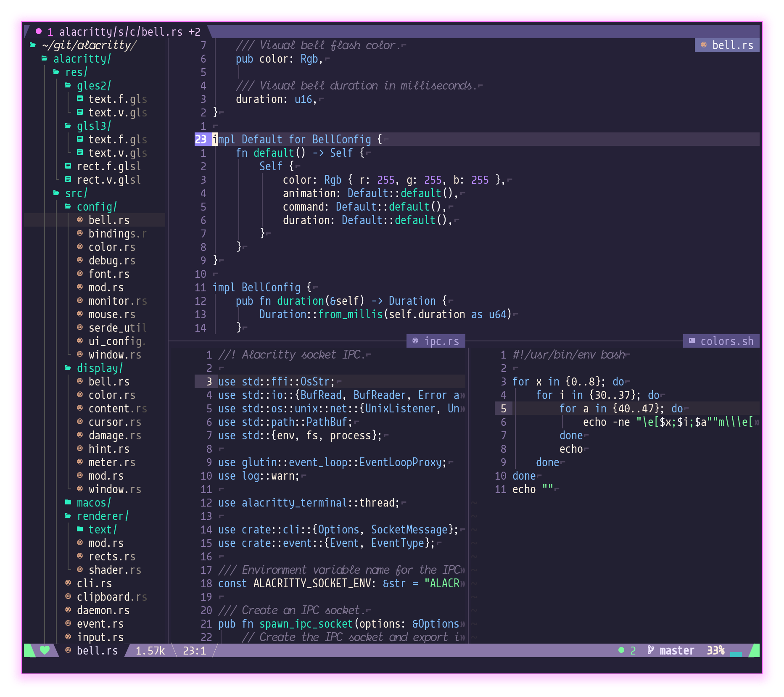Collapse the gles2/ folder
784x697 pixels.
click(68, 85)
